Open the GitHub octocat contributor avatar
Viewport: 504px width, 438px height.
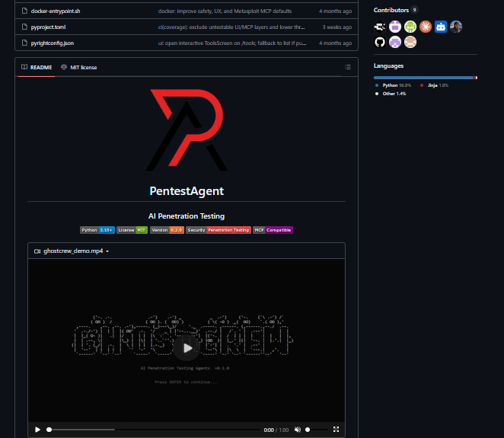click(x=380, y=42)
